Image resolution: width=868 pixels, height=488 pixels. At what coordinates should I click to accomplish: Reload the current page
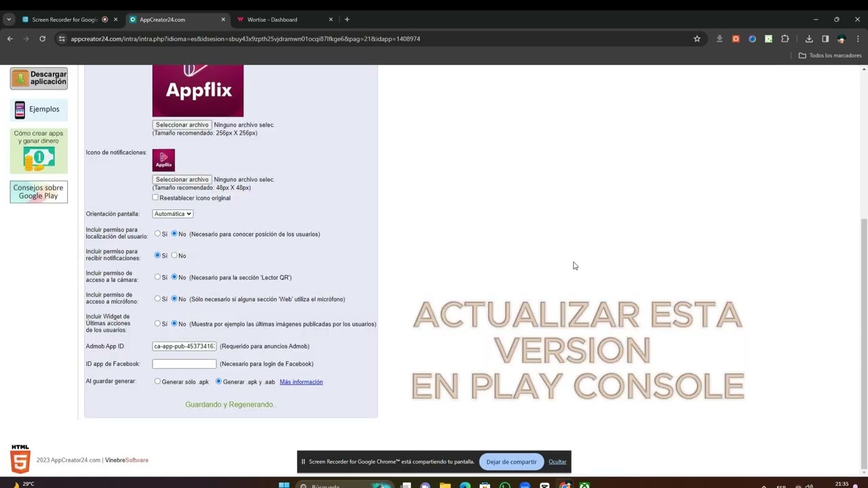click(x=42, y=39)
